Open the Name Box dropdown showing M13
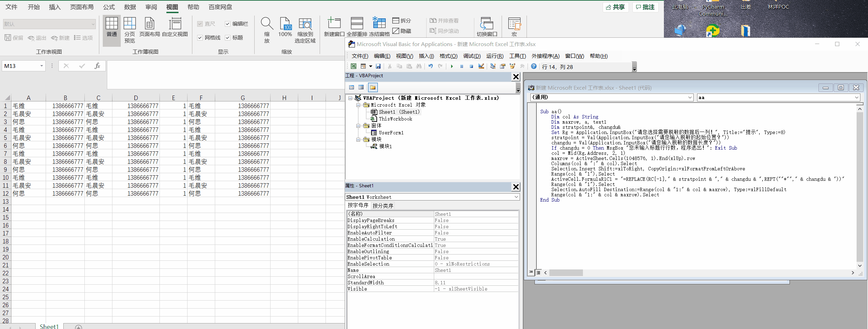The height and width of the screenshot is (329, 868). pyautogui.click(x=42, y=66)
